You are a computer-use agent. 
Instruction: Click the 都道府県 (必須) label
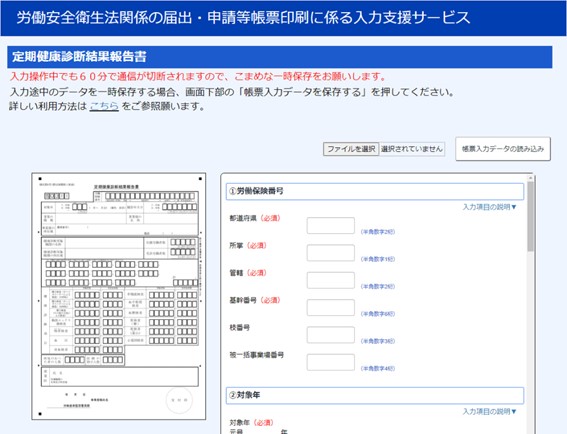pyautogui.click(x=255, y=218)
